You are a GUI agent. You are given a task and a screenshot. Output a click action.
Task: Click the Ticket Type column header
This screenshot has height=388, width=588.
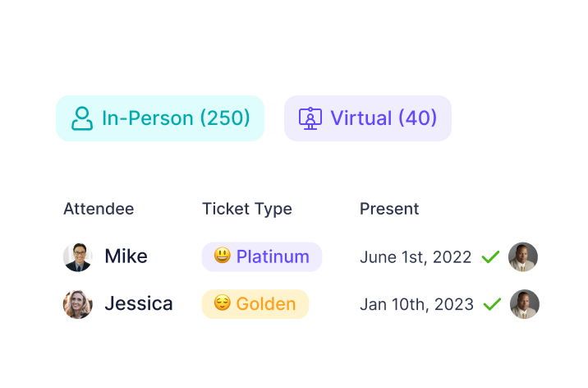[247, 210]
